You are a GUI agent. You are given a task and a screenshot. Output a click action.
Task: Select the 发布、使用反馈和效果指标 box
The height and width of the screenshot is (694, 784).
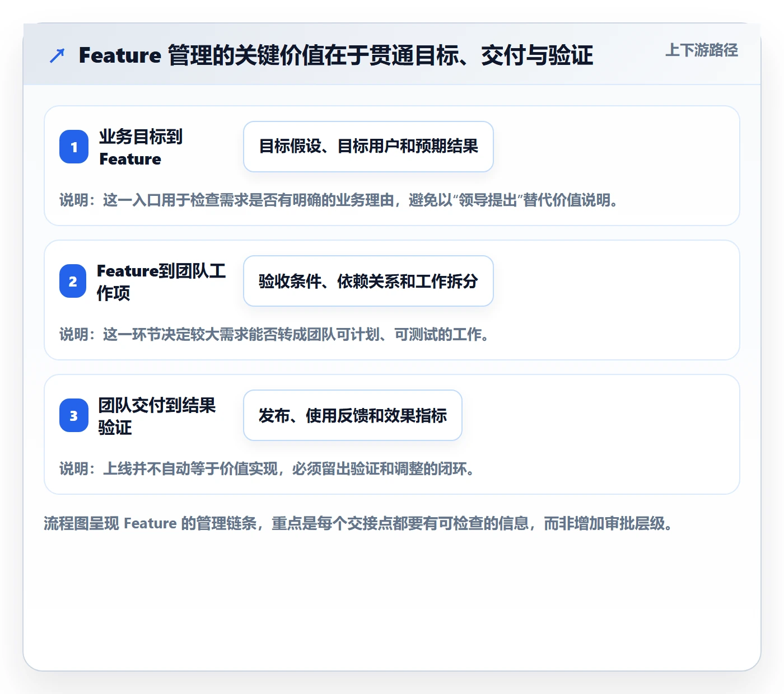pyautogui.click(x=353, y=415)
